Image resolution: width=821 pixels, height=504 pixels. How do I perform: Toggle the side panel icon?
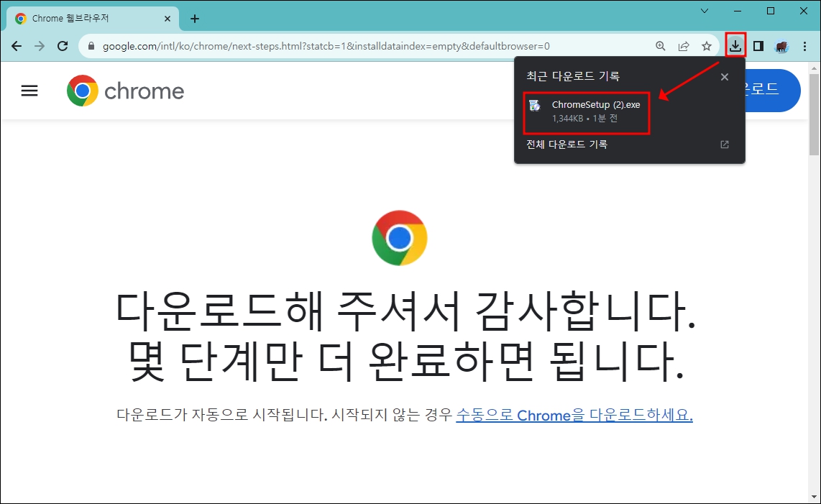(758, 46)
